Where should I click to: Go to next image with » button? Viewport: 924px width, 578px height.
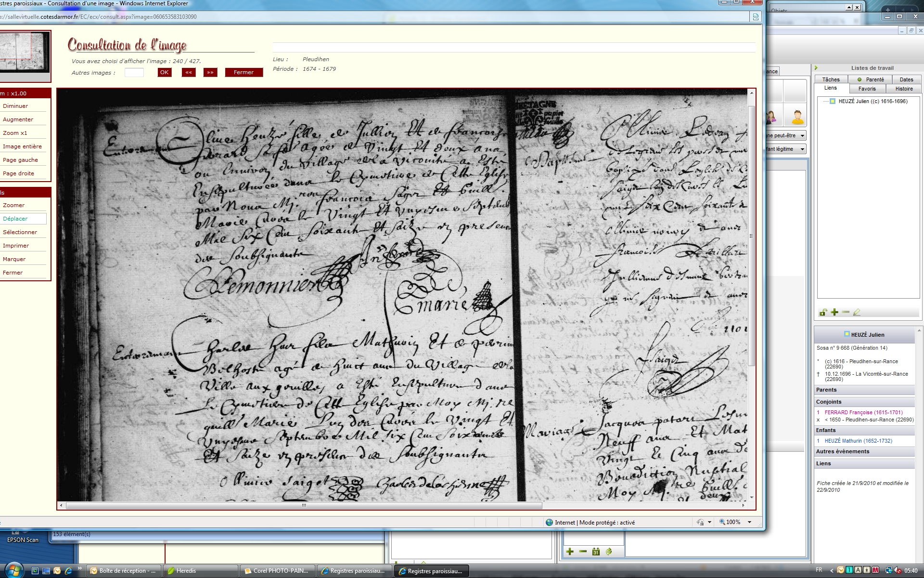tap(210, 72)
